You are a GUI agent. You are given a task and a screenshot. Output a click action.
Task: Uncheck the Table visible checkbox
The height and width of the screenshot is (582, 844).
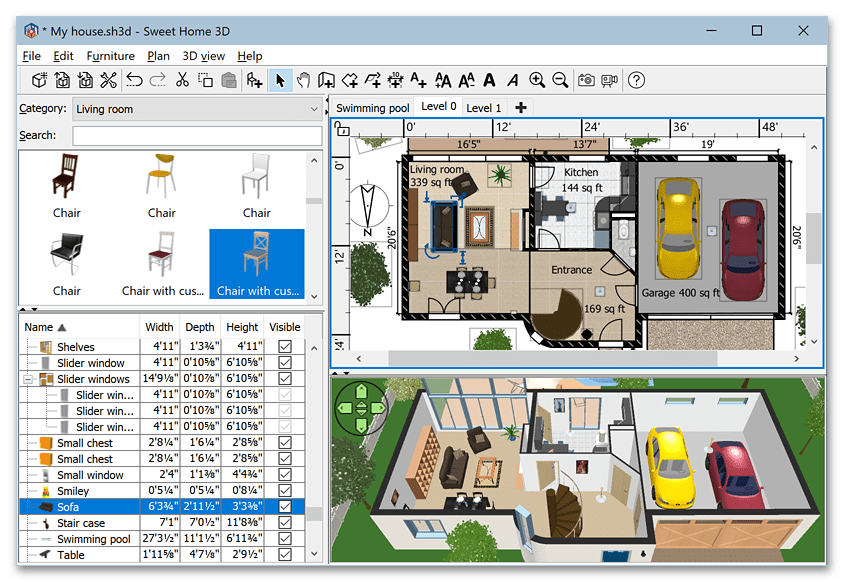(285, 555)
